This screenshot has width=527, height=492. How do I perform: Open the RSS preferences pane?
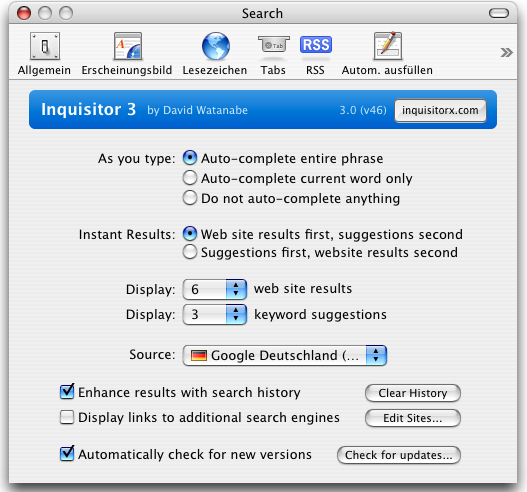point(315,54)
